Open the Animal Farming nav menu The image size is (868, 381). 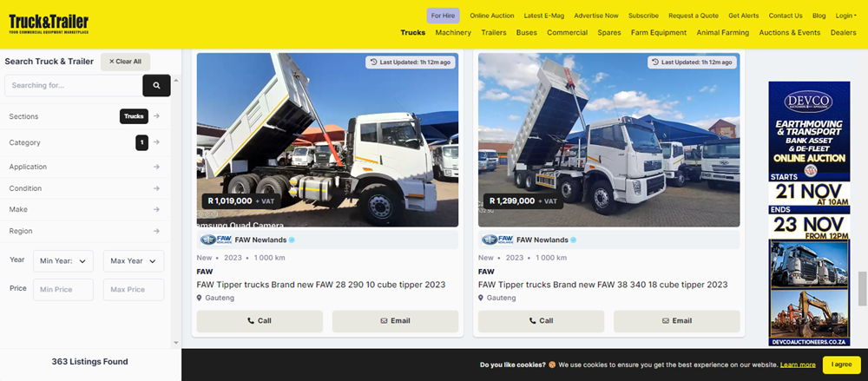[x=722, y=33]
